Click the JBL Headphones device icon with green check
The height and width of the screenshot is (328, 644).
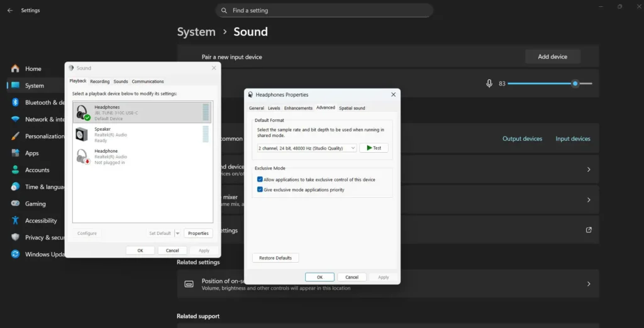click(x=83, y=112)
